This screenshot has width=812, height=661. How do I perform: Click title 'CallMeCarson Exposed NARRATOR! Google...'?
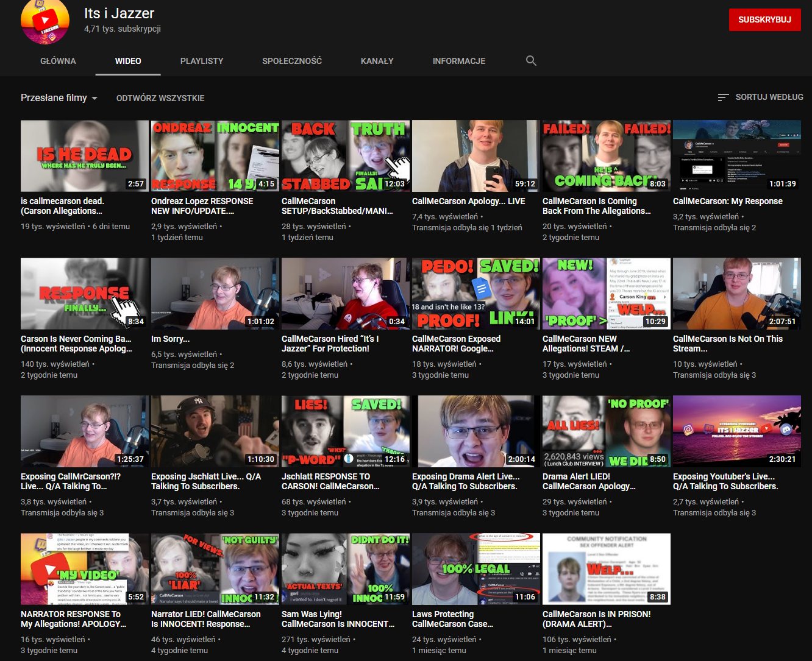pyautogui.click(x=456, y=344)
